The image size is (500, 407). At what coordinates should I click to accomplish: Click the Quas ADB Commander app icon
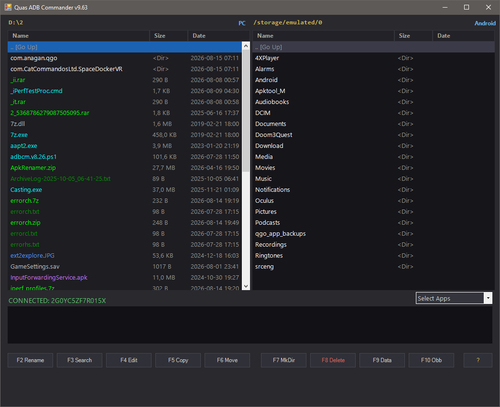pyautogui.click(x=8, y=7)
